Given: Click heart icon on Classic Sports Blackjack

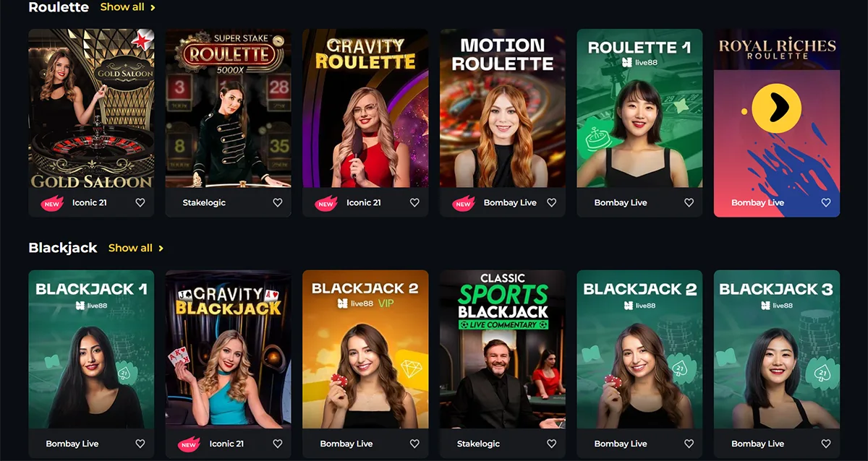Looking at the screenshot, I should (x=552, y=444).
